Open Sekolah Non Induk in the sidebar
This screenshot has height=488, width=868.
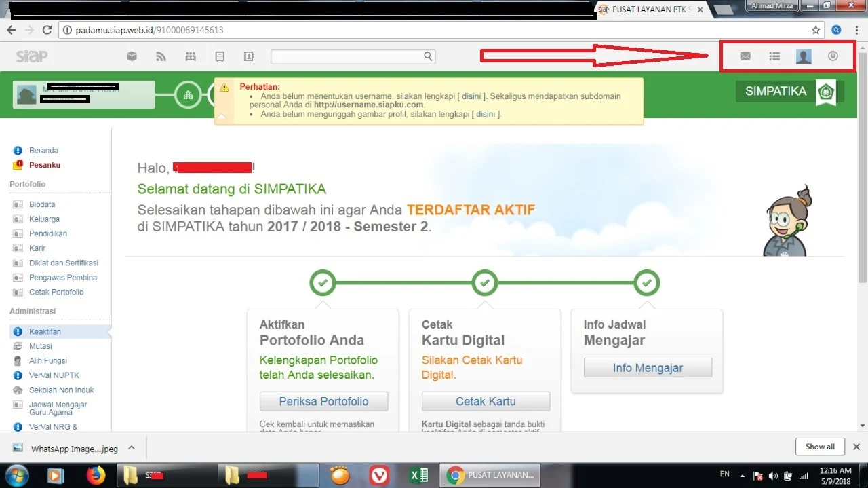(x=62, y=390)
